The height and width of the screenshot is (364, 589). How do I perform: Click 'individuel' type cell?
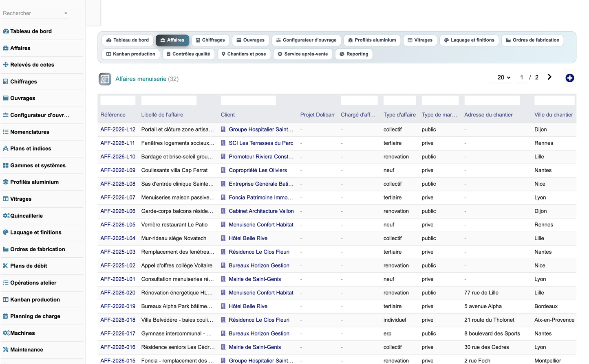(395, 320)
